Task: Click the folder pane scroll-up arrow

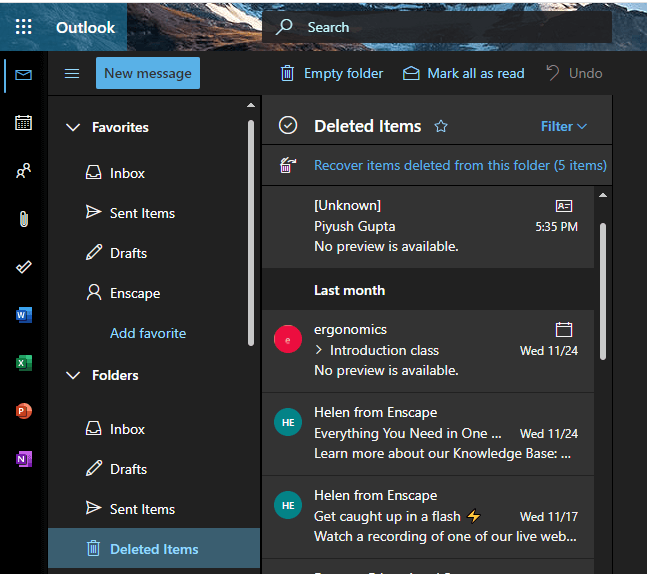Action: (x=250, y=105)
